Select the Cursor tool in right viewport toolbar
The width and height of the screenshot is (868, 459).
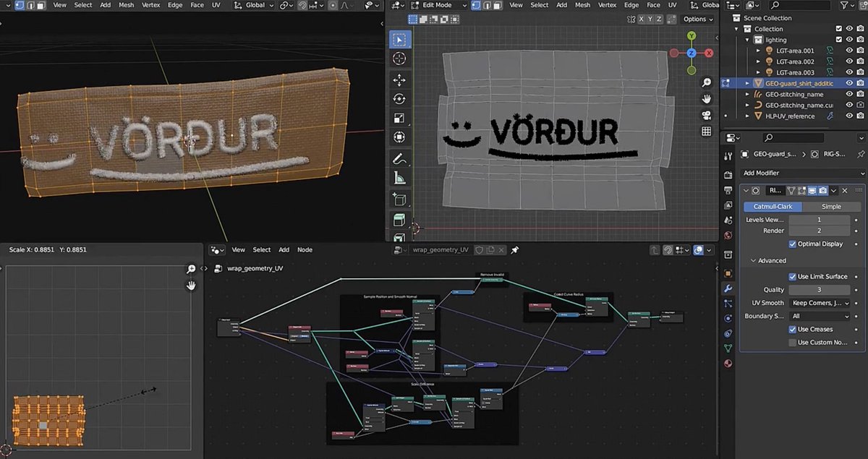[x=399, y=59]
